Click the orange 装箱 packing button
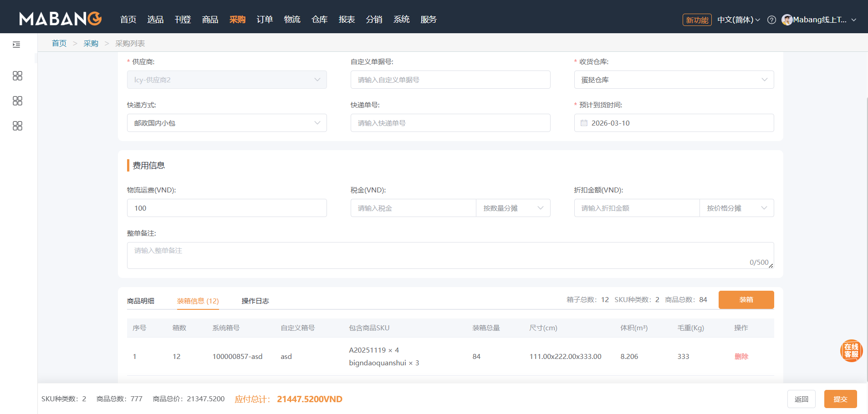This screenshot has width=868, height=414. 746,300
